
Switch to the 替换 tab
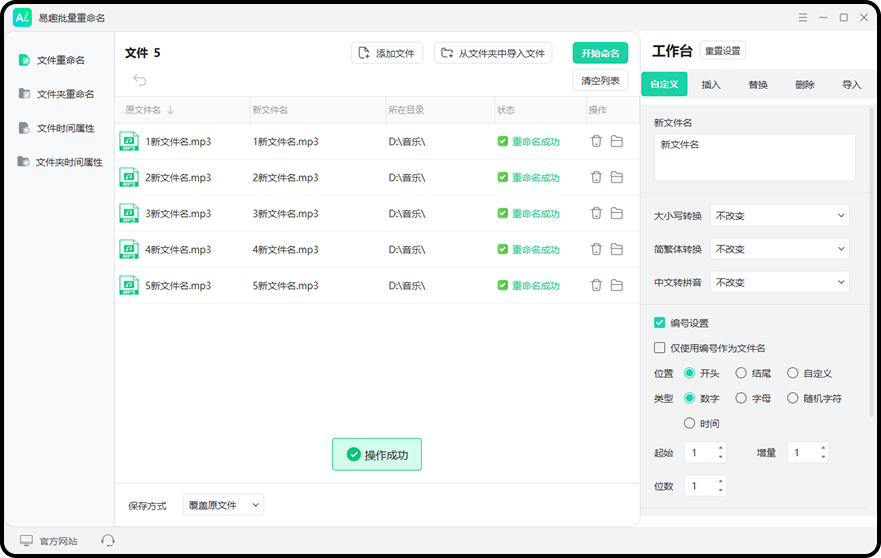point(758,85)
